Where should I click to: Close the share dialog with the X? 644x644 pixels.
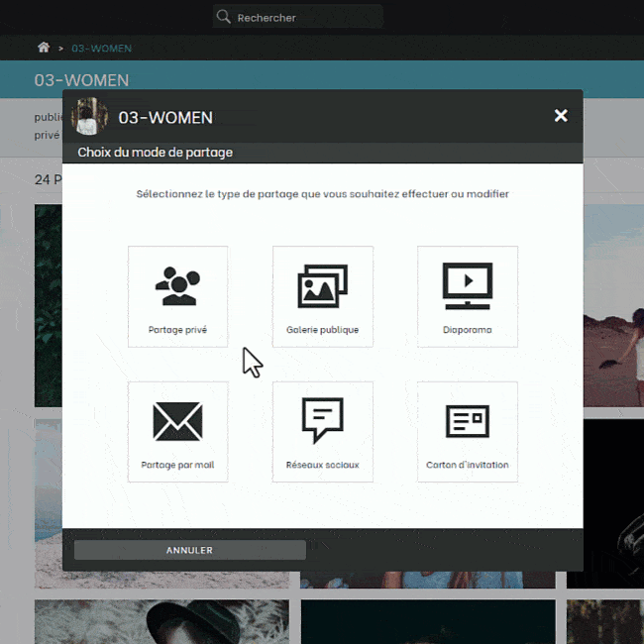pos(561,116)
